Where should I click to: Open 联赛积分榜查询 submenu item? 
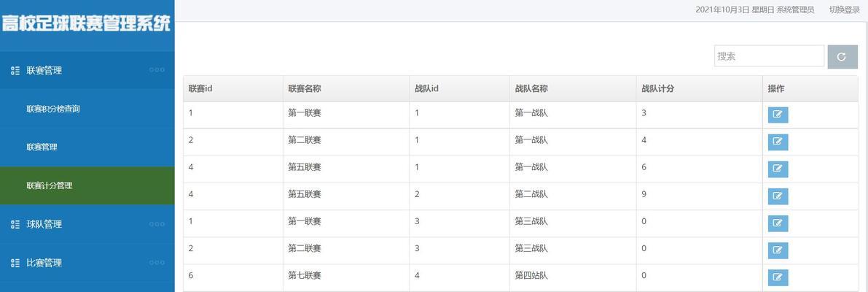53,109
